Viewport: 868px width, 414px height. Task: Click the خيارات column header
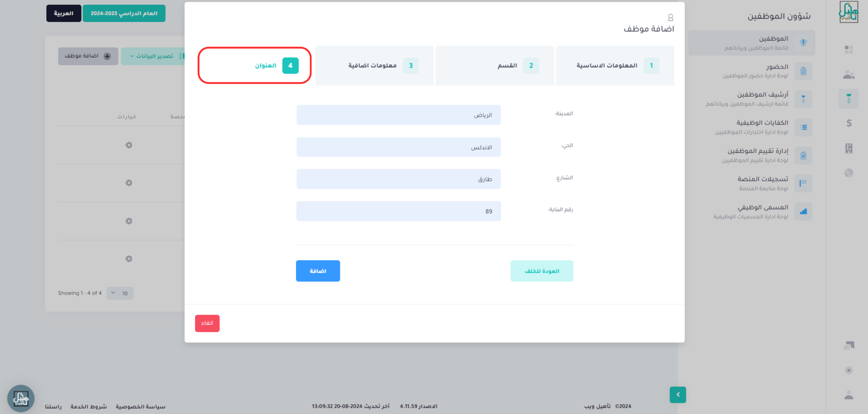127,117
